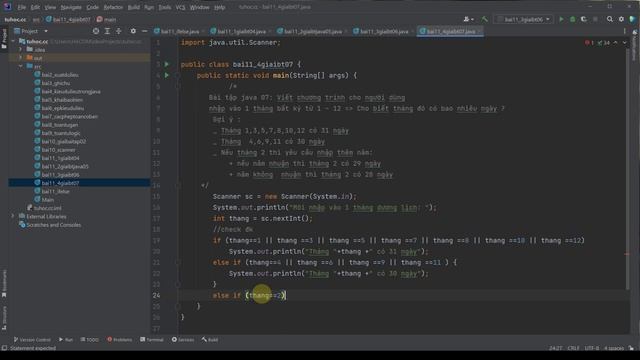Select bai11_ifelse file in project tree

56,191
